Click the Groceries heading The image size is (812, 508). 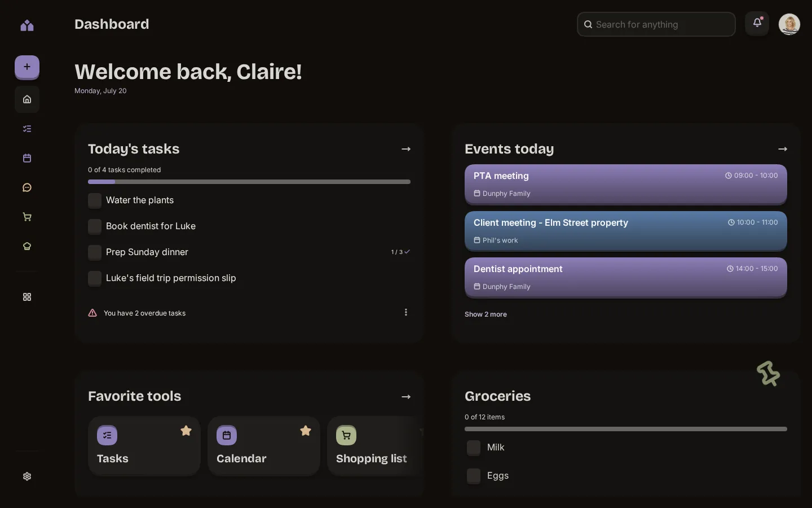point(497,396)
